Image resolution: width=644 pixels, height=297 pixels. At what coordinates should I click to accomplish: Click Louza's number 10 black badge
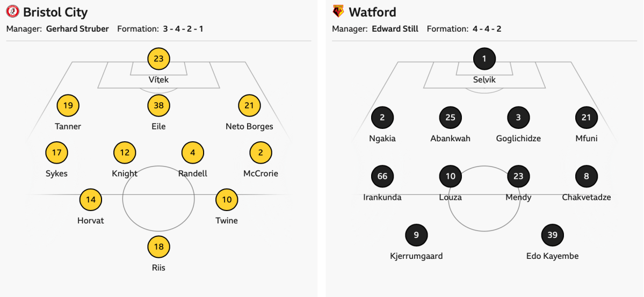(x=450, y=176)
